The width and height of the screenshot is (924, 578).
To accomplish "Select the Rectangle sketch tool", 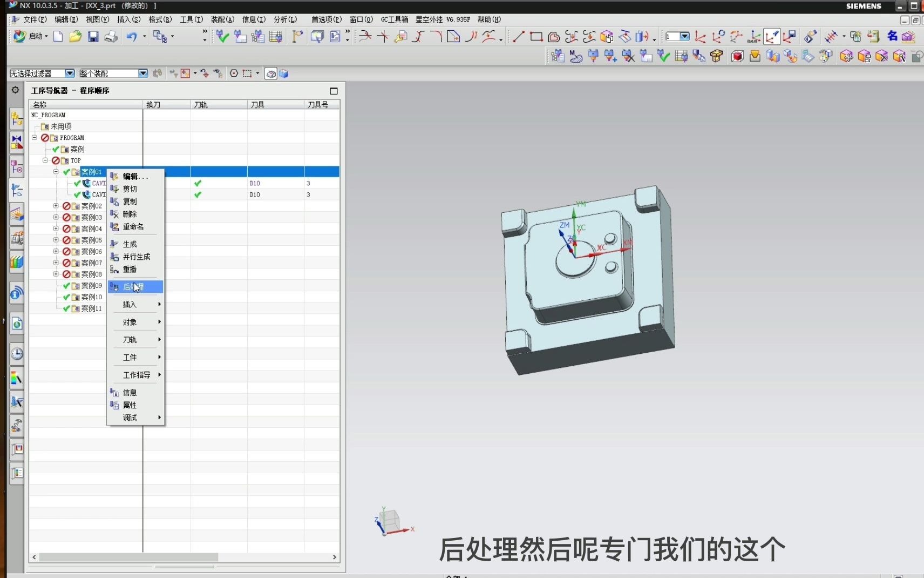I will pos(535,36).
